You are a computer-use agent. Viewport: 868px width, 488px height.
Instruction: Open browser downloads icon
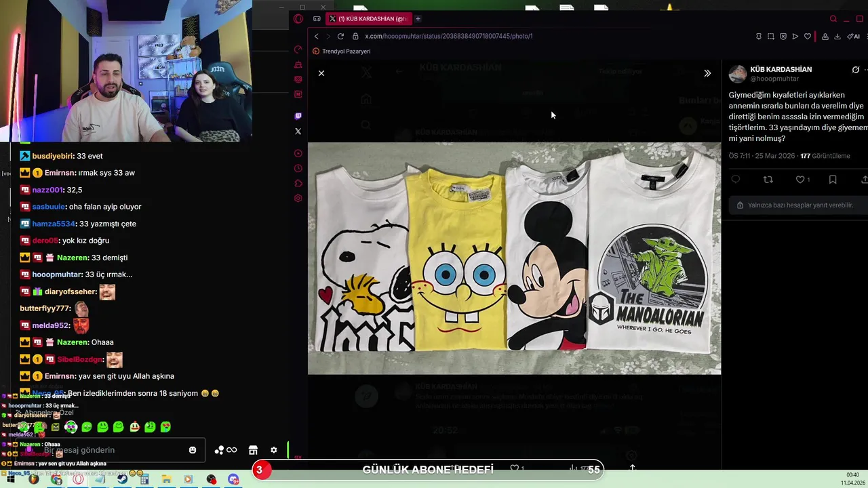pyautogui.click(x=837, y=37)
